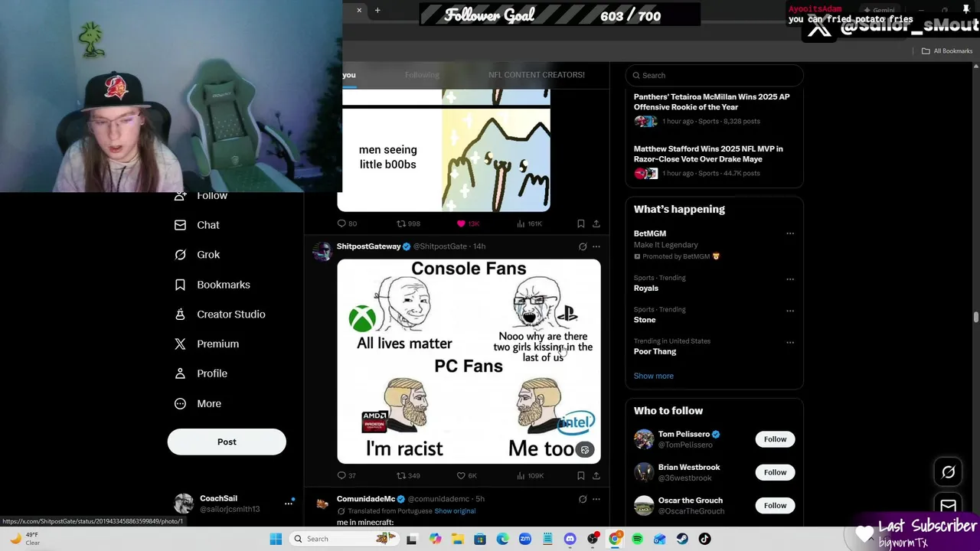Screen dimensions: 980x551
Task: Open Steam from the taskbar
Action: coord(682,539)
